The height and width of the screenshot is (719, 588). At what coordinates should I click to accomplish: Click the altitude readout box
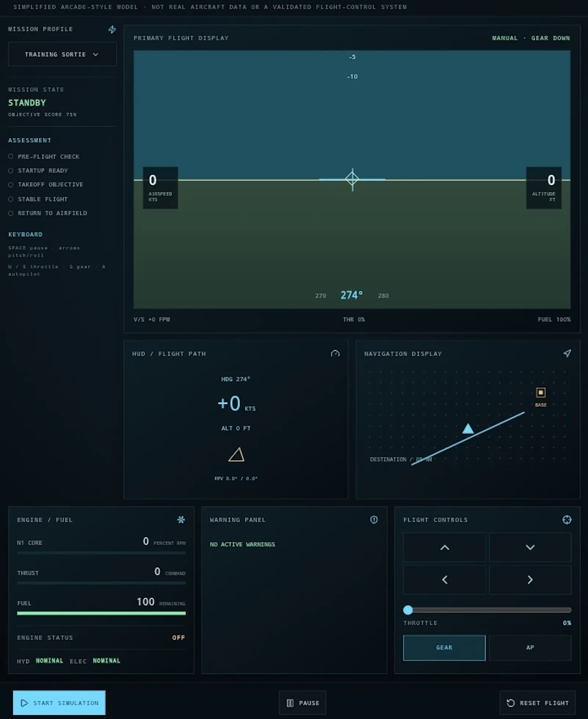tap(544, 188)
